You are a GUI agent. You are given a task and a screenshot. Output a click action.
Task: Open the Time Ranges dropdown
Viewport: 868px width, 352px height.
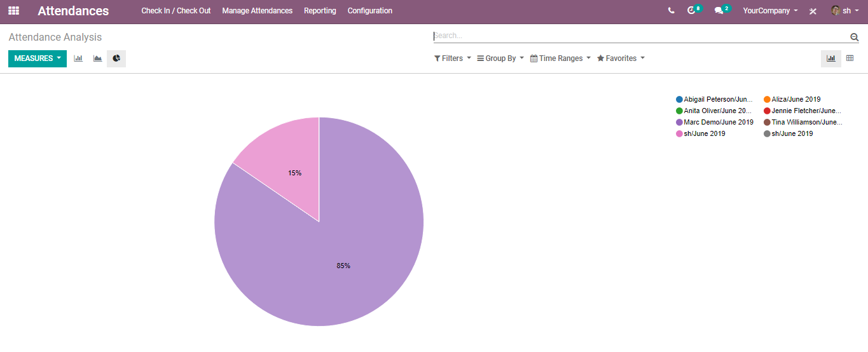(x=560, y=58)
